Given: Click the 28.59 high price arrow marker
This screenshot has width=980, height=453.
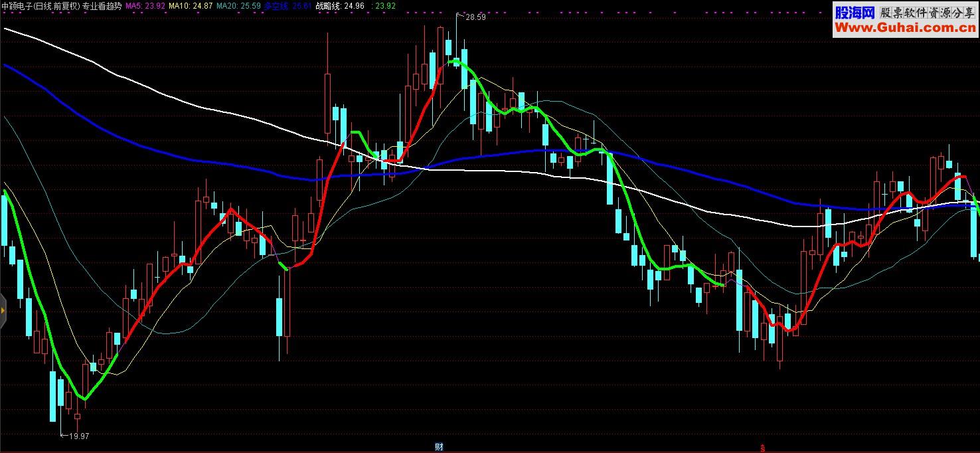Looking at the screenshot, I should click(x=471, y=17).
